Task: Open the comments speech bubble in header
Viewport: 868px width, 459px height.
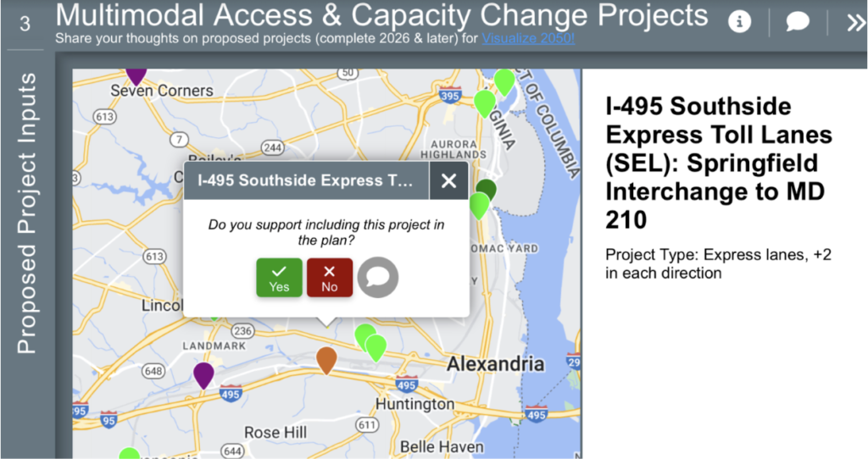Action: coord(798,22)
